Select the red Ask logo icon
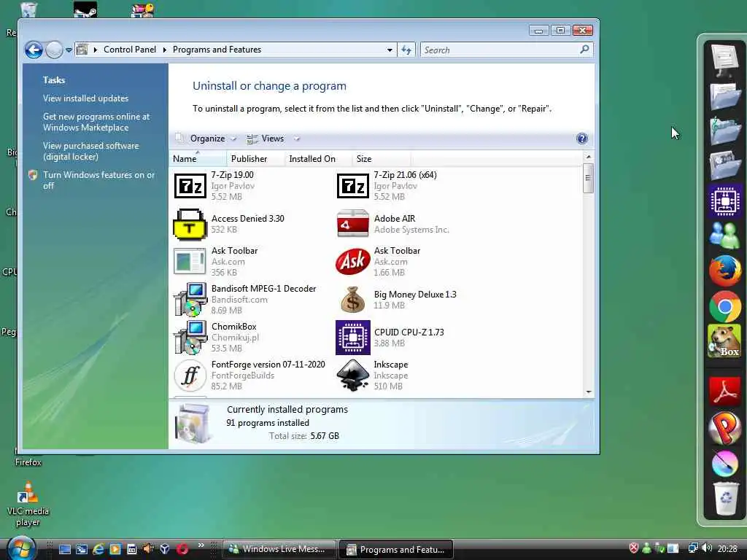747x560 pixels. (x=352, y=262)
